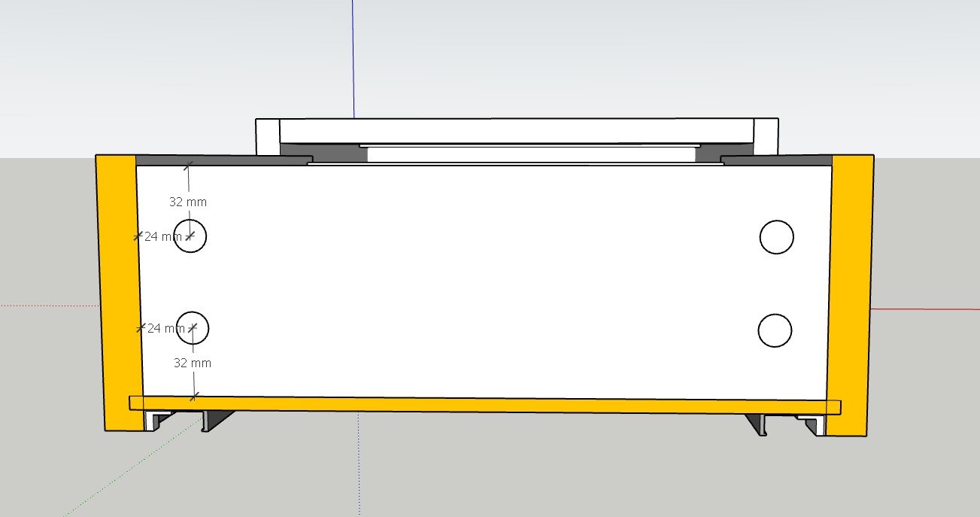Select the dark gray strip at top-left
The image size is (980, 517).
[x=218, y=160]
